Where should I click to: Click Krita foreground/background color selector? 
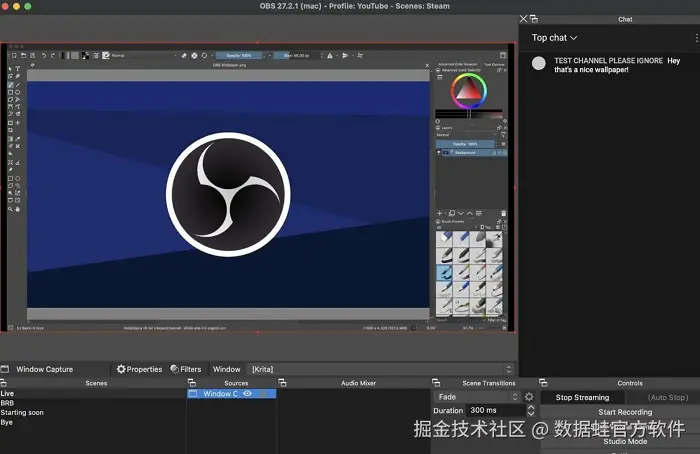pyautogui.click(x=85, y=55)
